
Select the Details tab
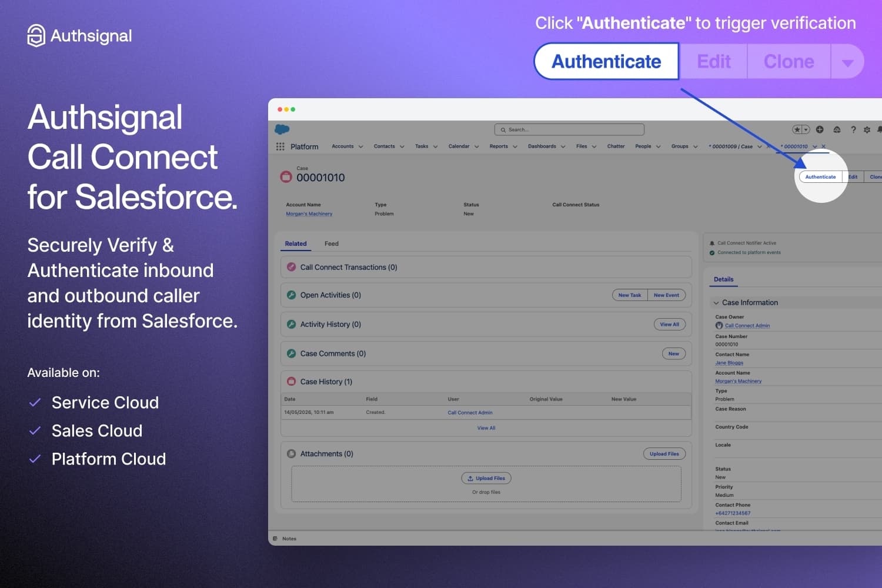coord(724,279)
